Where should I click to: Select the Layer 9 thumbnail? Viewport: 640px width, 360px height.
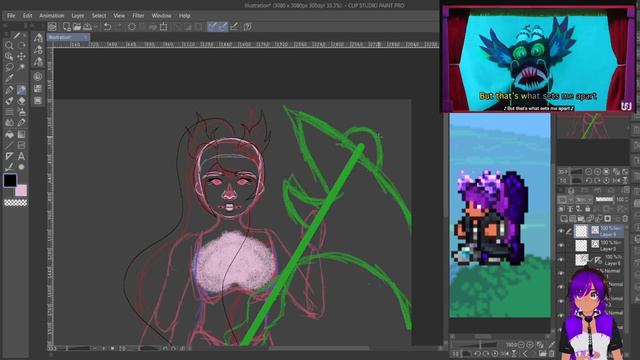pyautogui.click(x=581, y=231)
